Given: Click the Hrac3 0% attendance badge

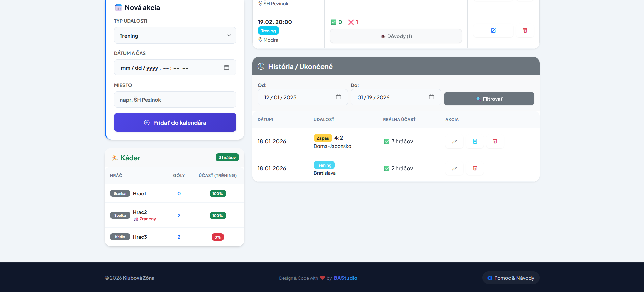Looking at the screenshot, I should point(217,237).
